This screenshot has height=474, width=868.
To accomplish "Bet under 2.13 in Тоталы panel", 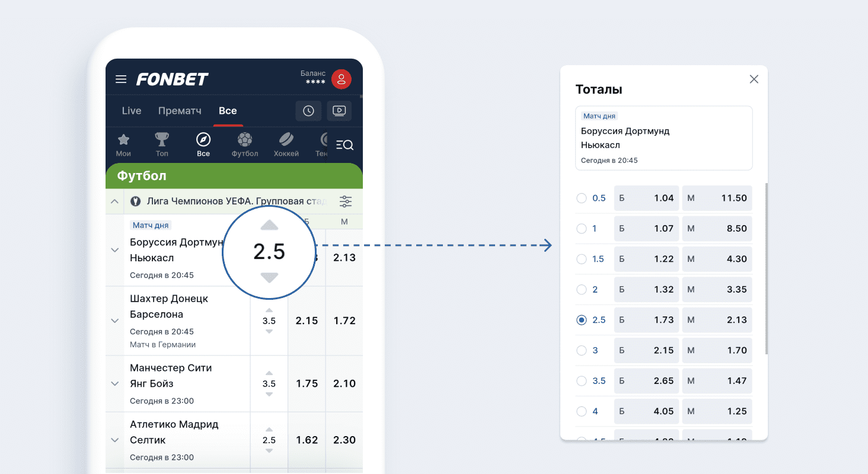I will pos(717,320).
